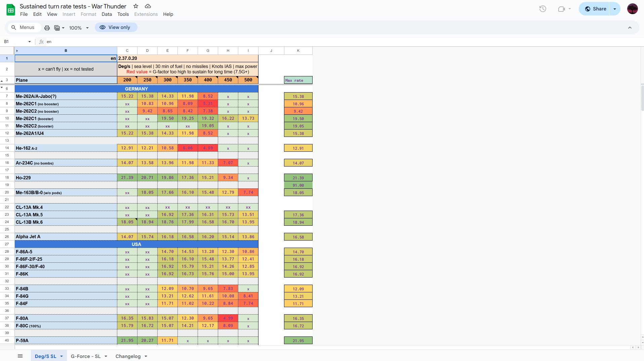The image size is (644, 361).
Task: Check the cloud document status icon
Action: point(148,6)
